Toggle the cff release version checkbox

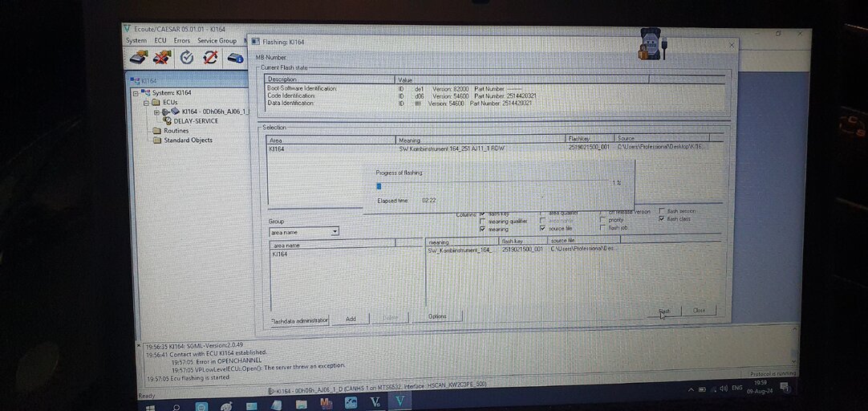tap(602, 212)
